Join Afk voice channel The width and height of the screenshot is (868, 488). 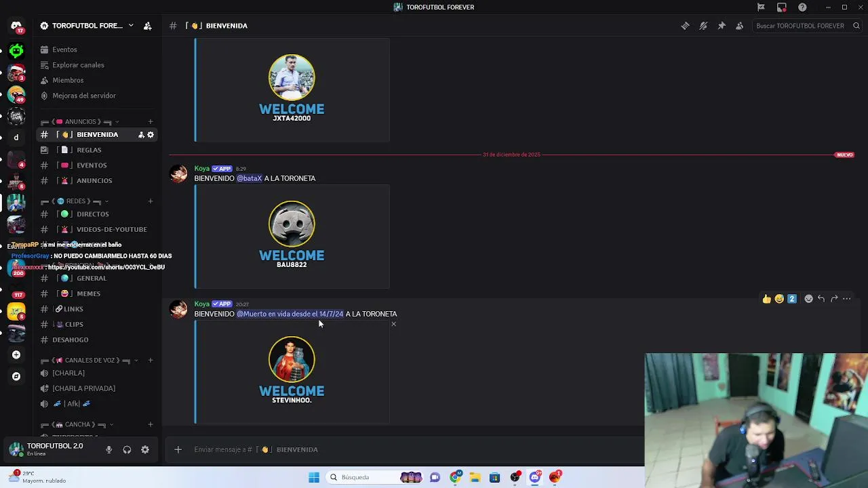98,404
